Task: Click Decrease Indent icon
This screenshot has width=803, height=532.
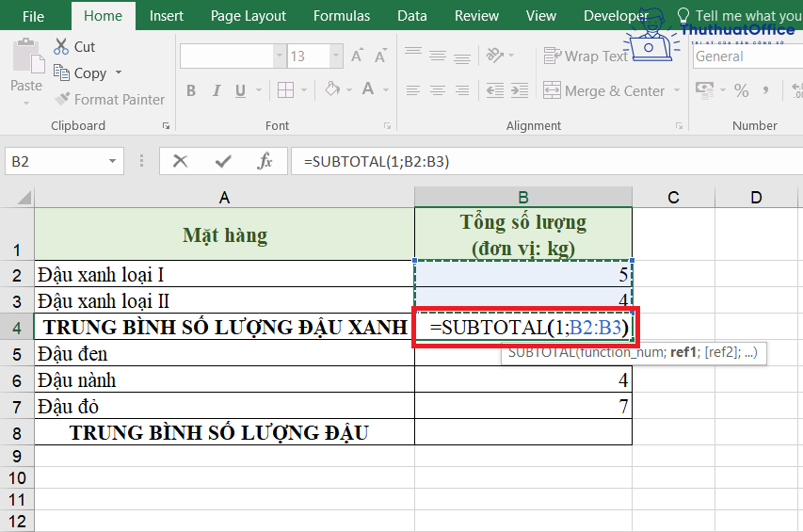Action: pyautogui.click(x=495, y=90)
